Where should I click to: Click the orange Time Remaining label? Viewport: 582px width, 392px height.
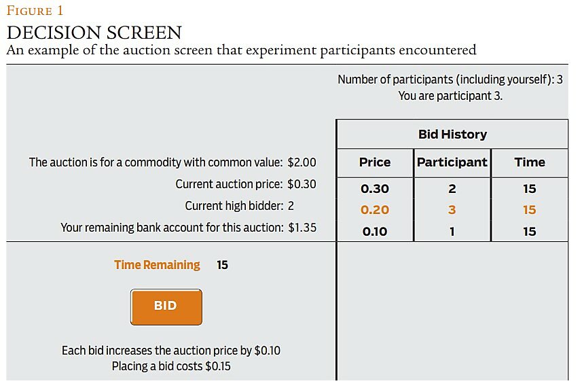coord(157,265)
